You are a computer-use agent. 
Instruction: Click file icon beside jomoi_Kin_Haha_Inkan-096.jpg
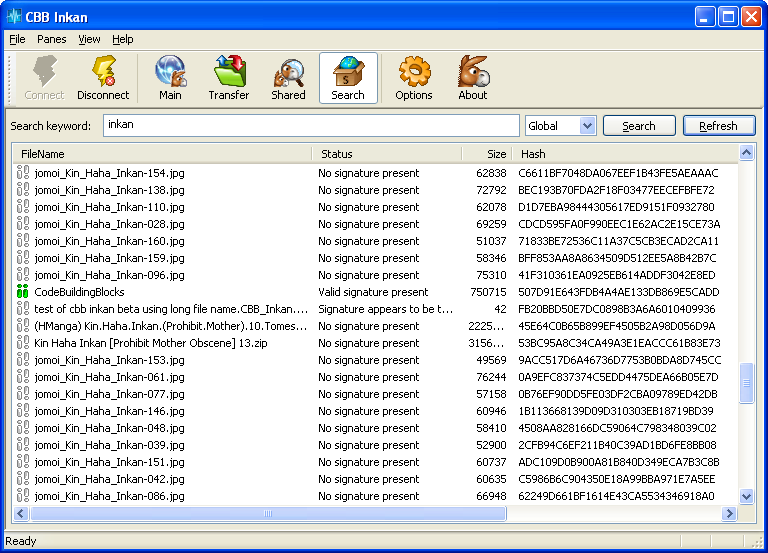[23, 275]
